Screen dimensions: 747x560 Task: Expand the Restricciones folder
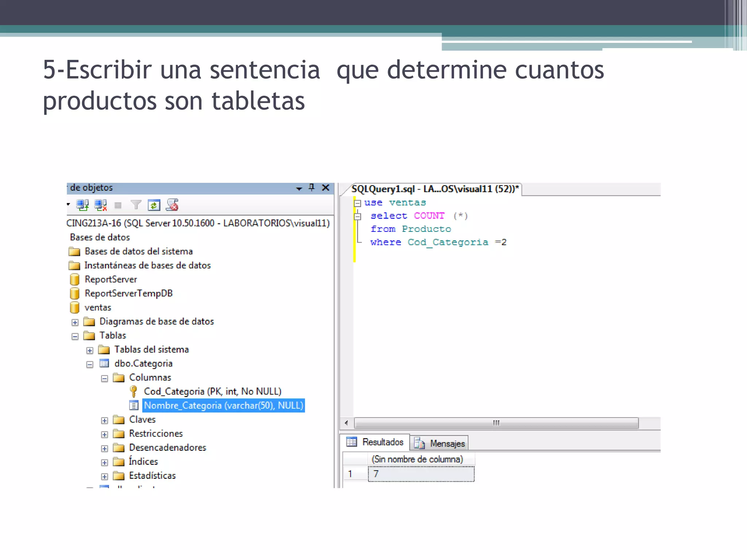pos(105,435)
